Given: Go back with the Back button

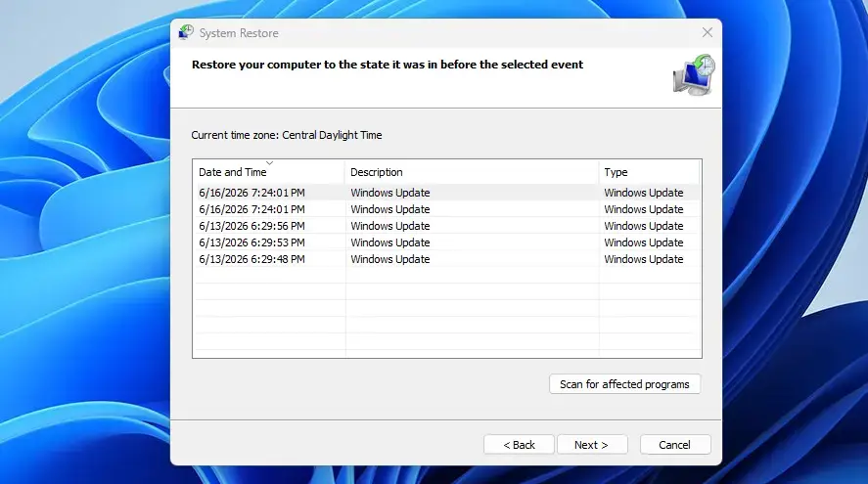Looking at the screenshot, I should pos(519,445).
